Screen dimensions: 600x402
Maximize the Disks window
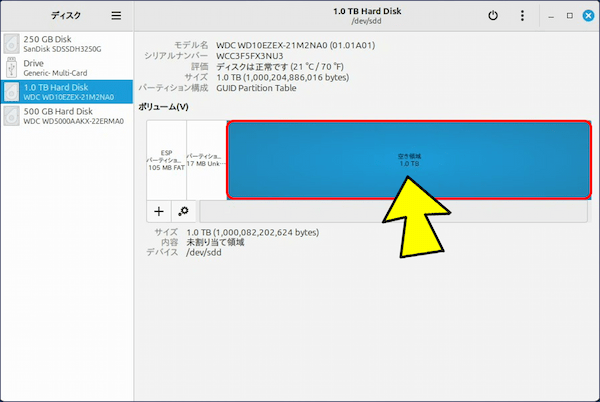coord(569,16)
